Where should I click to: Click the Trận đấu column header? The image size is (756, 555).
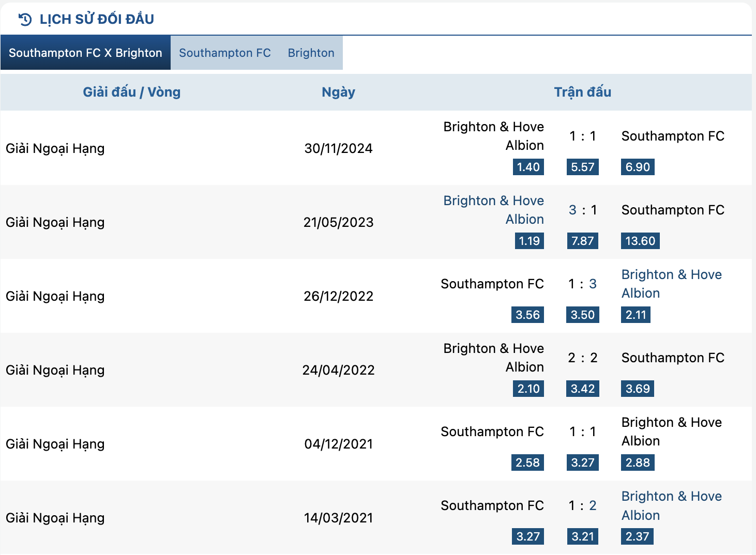[583, 92]
